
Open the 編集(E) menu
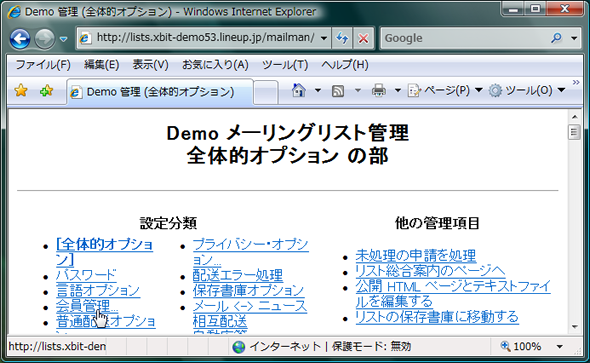coord(101,65)
